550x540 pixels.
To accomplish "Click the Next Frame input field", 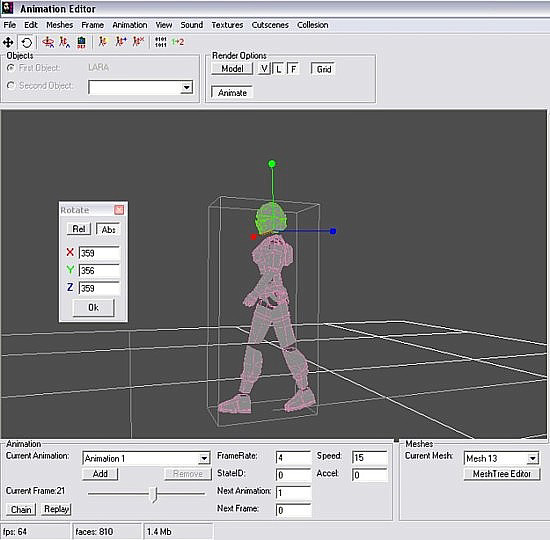I will click(x=293, y=510).
